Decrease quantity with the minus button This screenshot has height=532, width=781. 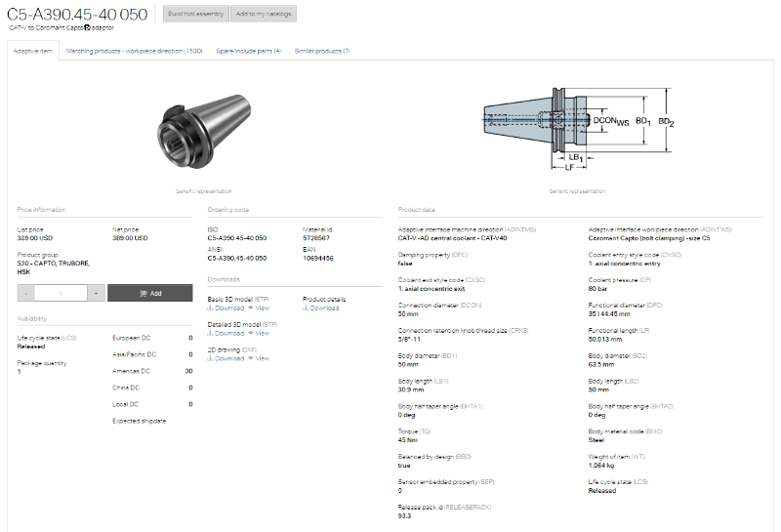[x=26, y=294]
